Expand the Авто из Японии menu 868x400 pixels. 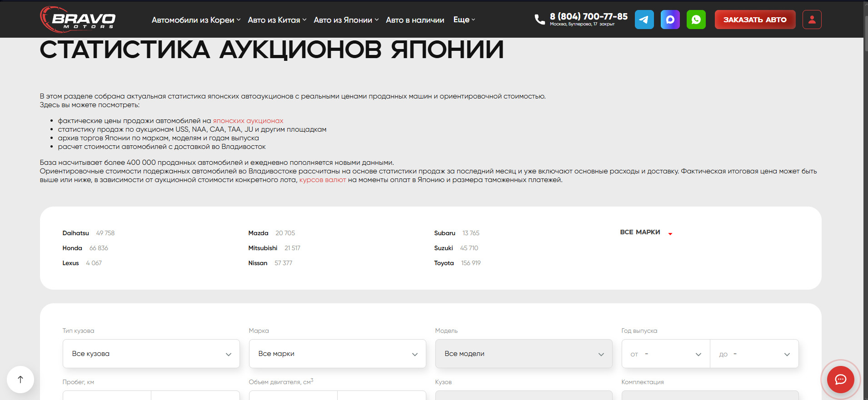[346, 20]
